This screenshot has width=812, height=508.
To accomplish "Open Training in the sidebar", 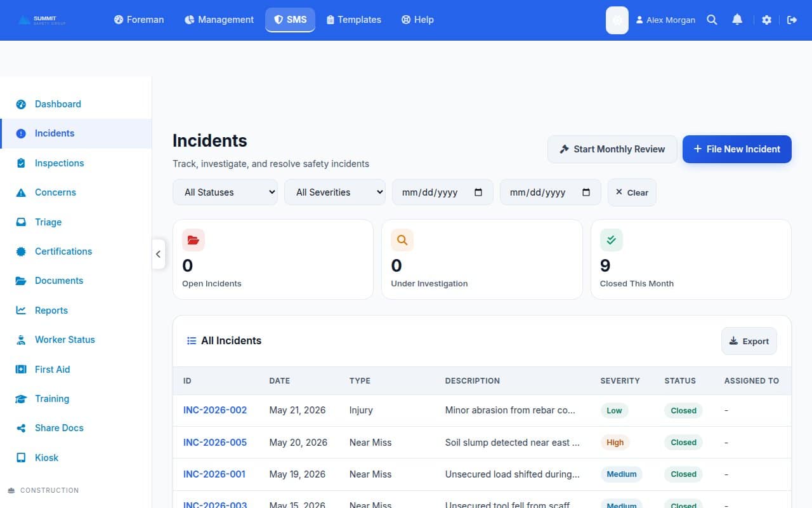I will pos(76,399).
